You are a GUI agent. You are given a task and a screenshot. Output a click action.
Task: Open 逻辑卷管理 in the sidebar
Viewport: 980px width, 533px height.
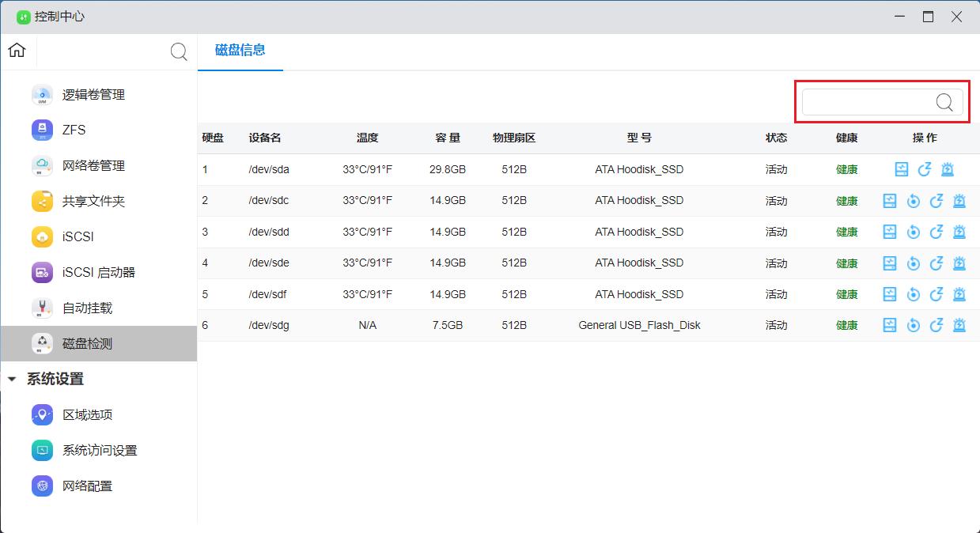[x=93, y=95]
